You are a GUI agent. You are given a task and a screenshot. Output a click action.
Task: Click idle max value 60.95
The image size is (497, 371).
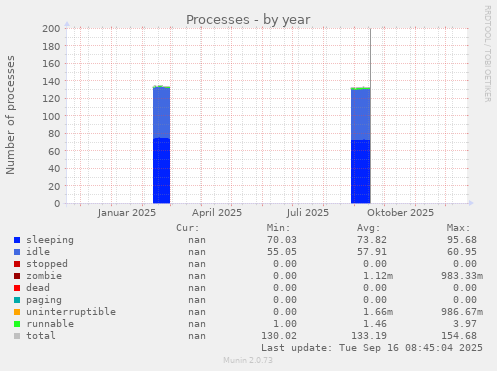(x=462, y=252)
